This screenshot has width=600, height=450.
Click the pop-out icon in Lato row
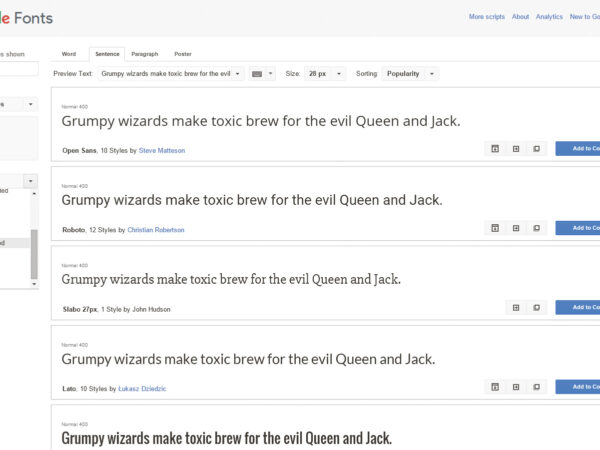(536, 387)
